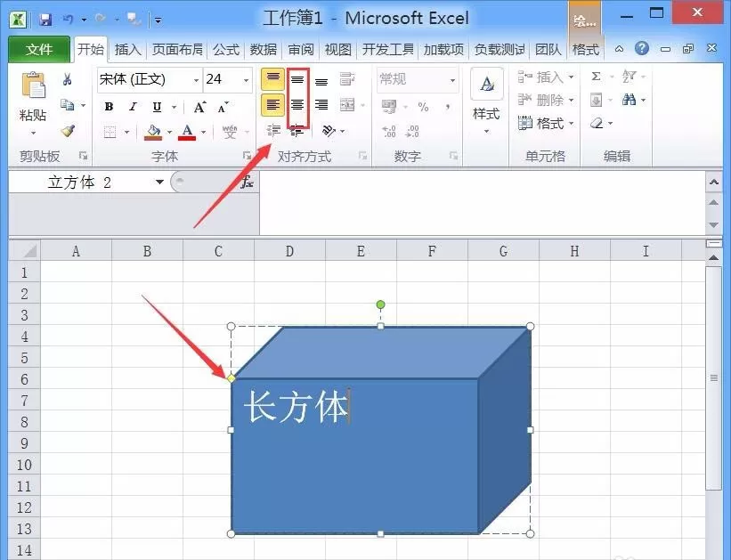Open the font color dropdown arrow
The image size is (731, 560).
[x=204, y=133]
